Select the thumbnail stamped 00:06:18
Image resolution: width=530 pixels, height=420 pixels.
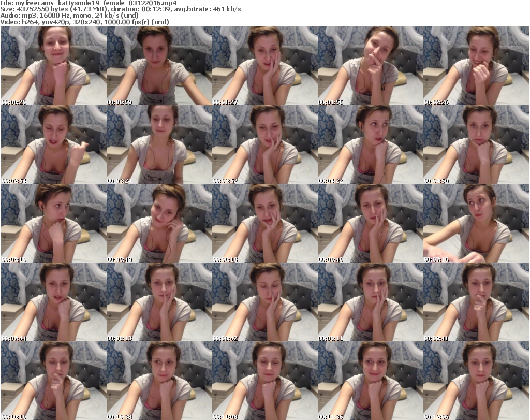265,223
